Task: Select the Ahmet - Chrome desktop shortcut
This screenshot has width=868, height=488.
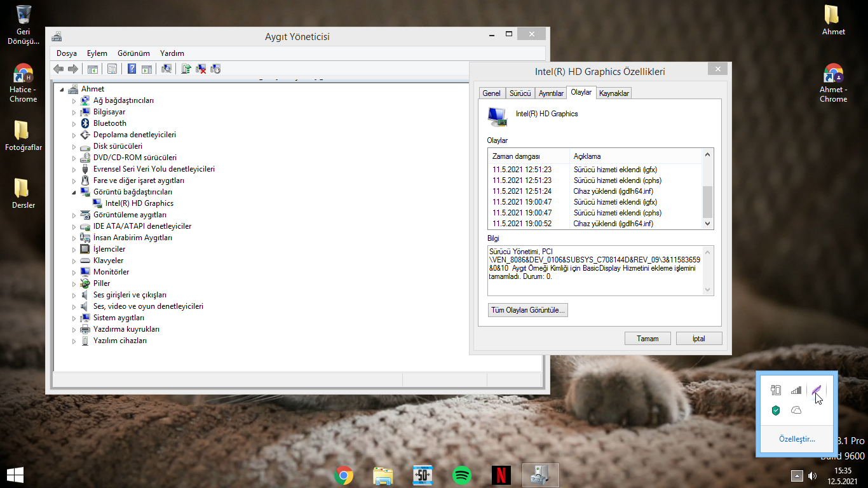Action: pyautogui.click(x=833, y=83)
